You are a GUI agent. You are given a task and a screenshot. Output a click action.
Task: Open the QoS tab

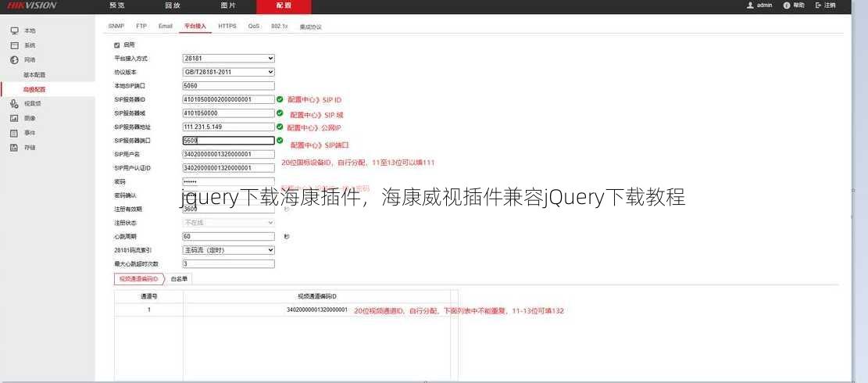[x=254, y=26]
